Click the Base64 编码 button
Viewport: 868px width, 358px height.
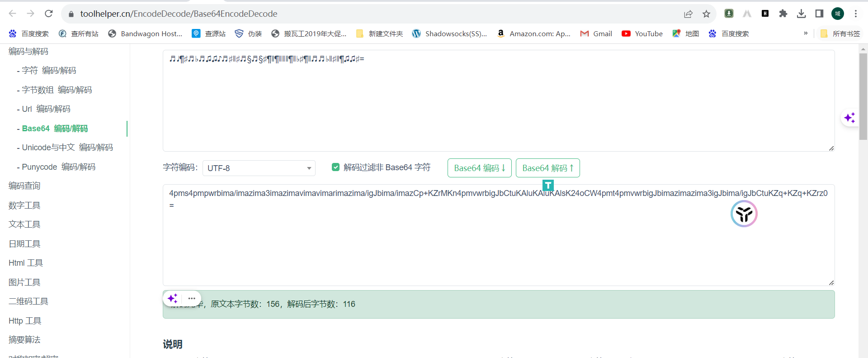(x=480, y=168)
